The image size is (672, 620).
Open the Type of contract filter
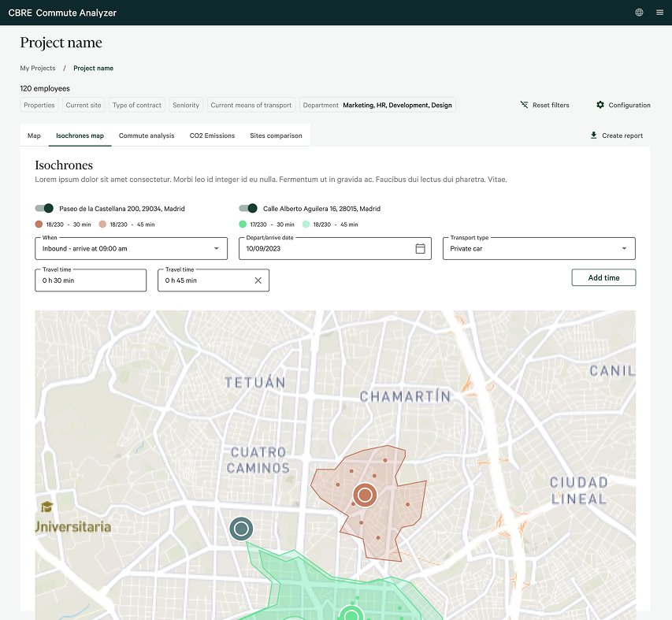click(x=137, y=105)
